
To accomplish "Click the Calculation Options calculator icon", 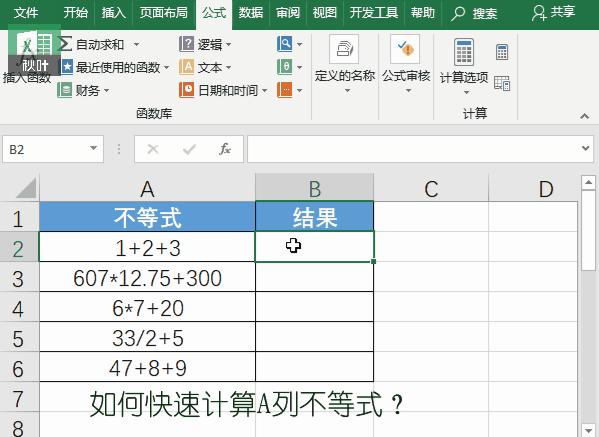I will [x=464, y=52].
